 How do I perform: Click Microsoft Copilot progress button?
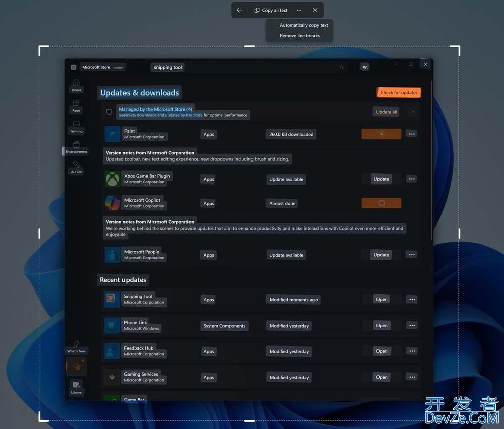point(381,203)
